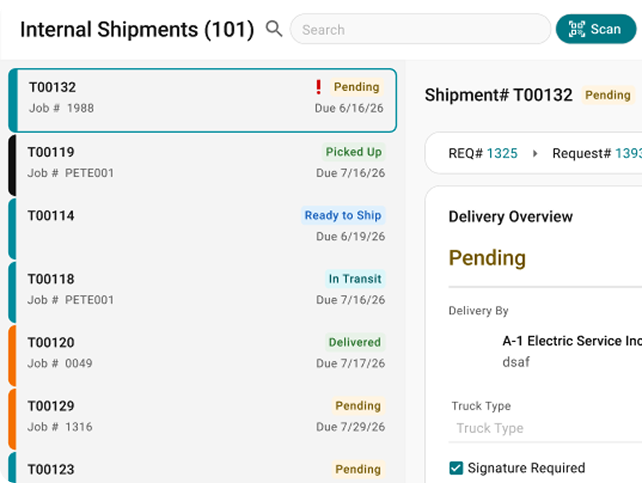The image size is (642, 483).
Task: Click the A-1 Electric Service delivery company
Action: (572, 341)
